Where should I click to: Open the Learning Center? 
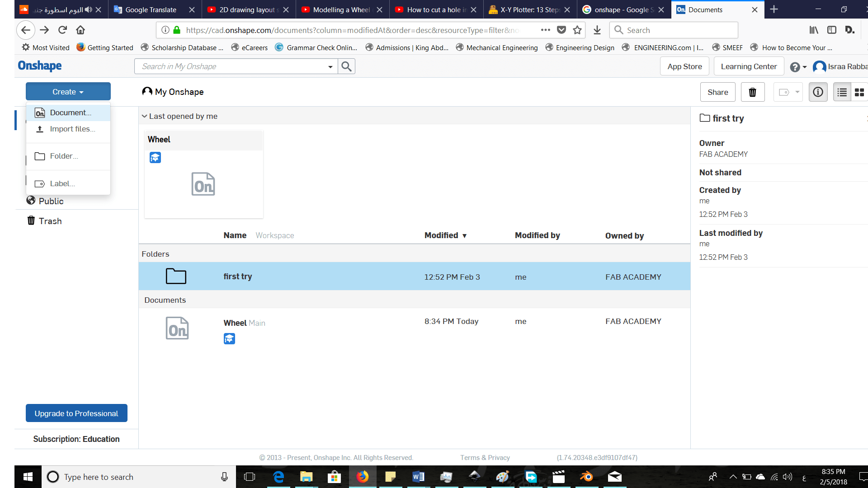click(749, 66)
